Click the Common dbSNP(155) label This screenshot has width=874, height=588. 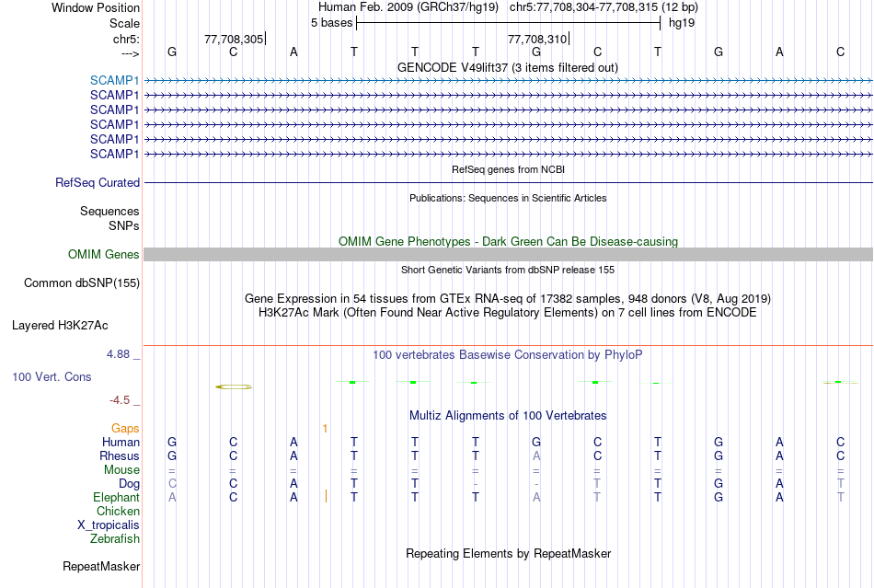point(81,283)
